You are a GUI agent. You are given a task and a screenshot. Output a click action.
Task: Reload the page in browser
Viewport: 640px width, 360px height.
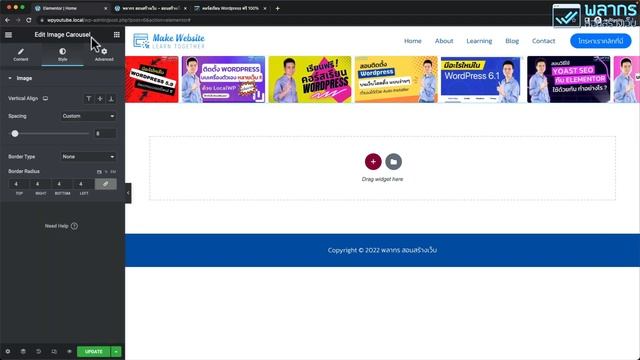(x=29, y=20)
